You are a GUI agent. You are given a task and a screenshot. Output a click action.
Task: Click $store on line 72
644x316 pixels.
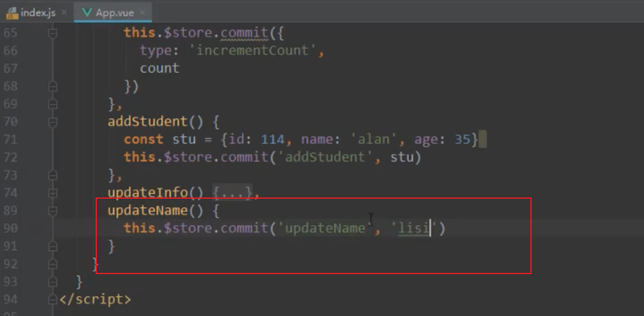click(x=188, y=157)
